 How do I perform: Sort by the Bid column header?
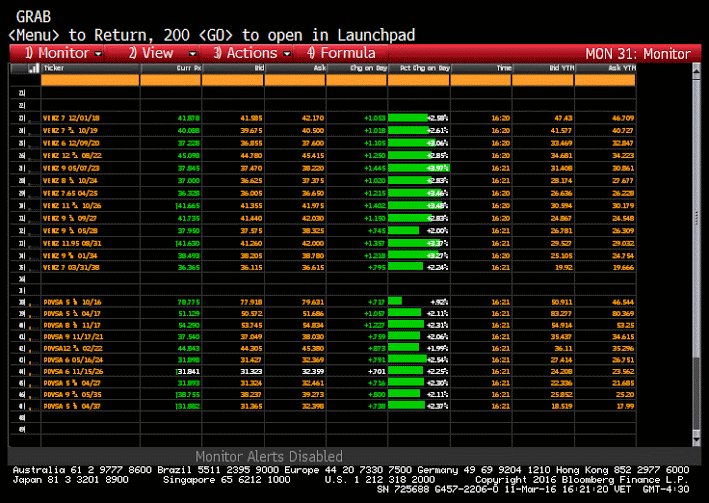(233, 68)
